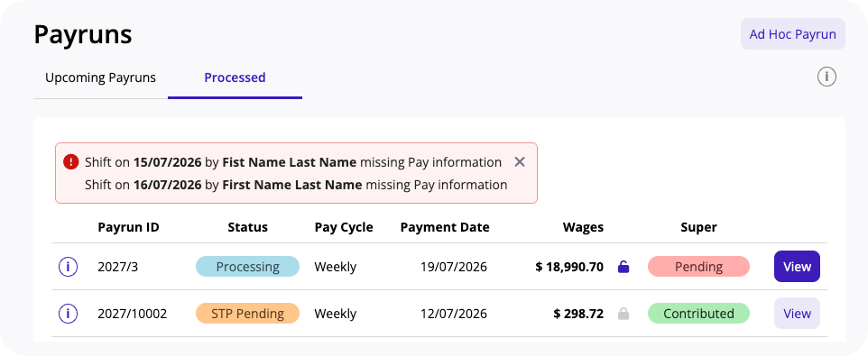Create an Ad Hoc Payrun
Viewport: 868px width, 356px height.
click(x=793, y=34)
